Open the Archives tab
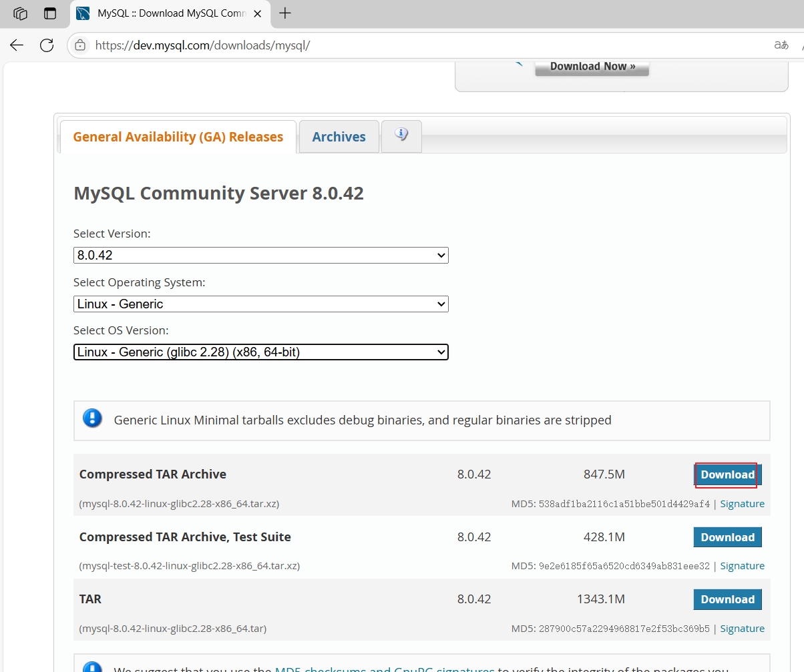This screenshot has height=672, width=804. (x=339, y=137)
